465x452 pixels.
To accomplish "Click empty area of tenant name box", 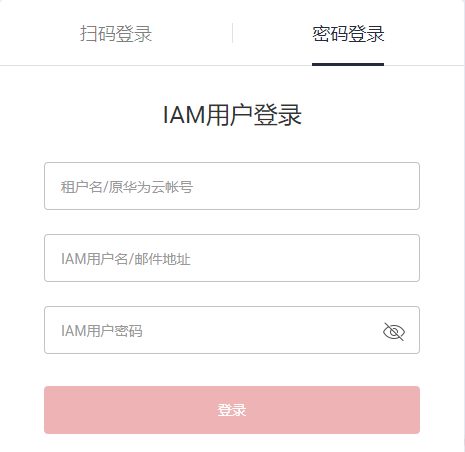I will 305,186.
